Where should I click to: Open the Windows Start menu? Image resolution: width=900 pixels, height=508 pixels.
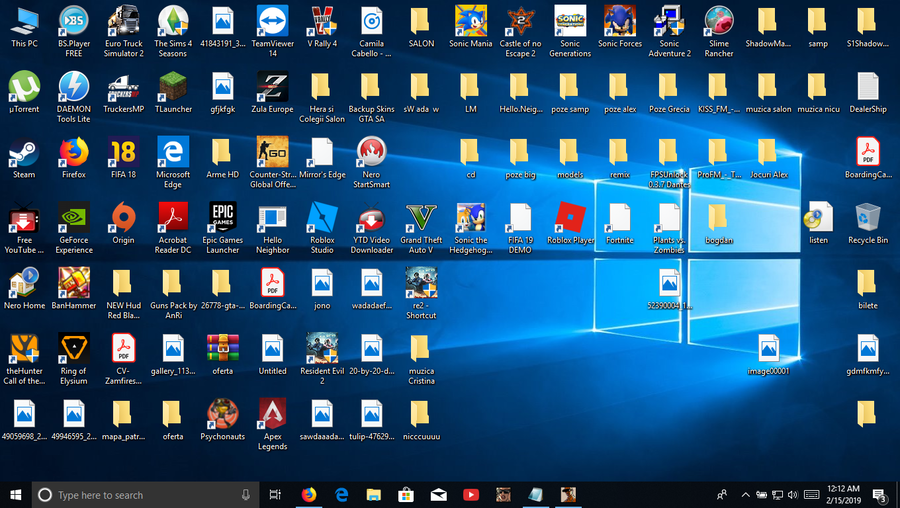tap(15, 495)
